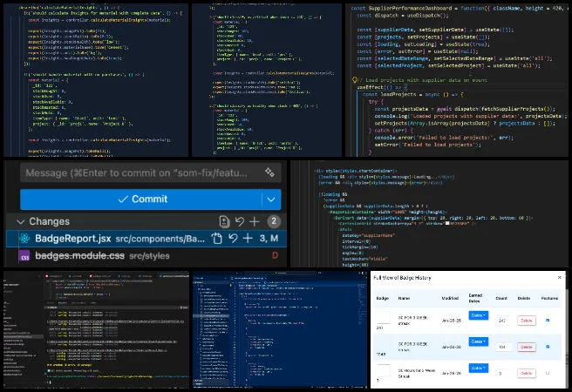Screen dimensions: 572x392
Task: Click the badge thumbnail in the 104 row
Action: pyautogui.click(x=383, y=343)
